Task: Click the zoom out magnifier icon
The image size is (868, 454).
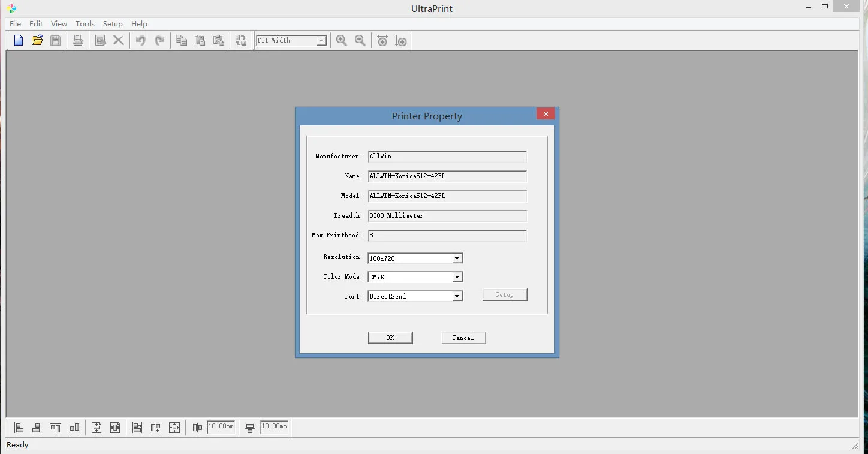Action: pyautogui.click(x=360, y=41)
